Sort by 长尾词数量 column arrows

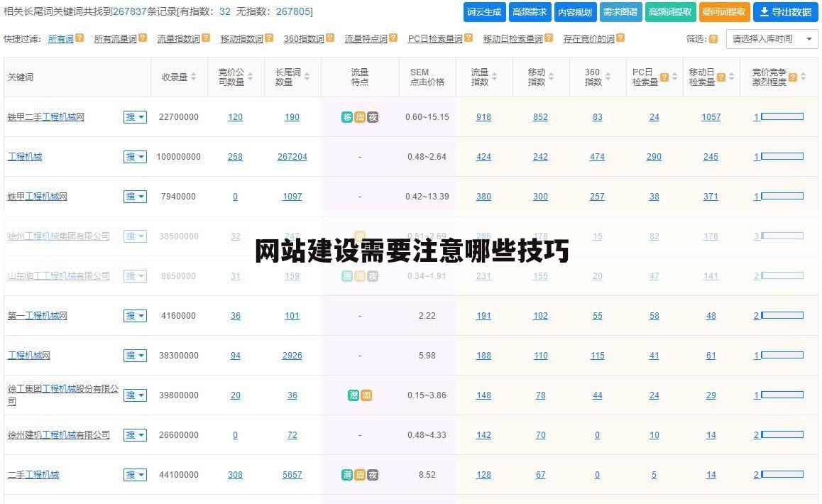(x=307, y=77)
